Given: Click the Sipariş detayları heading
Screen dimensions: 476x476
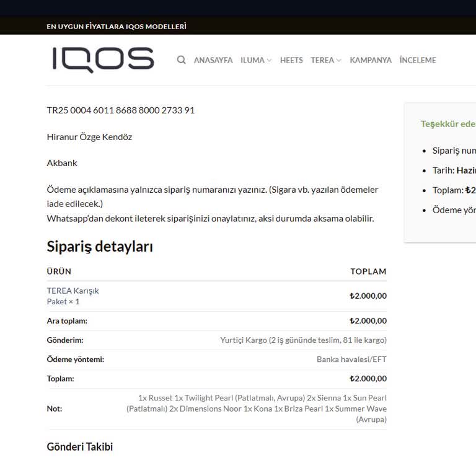Looking at the screenshot, I should (100, 246).
